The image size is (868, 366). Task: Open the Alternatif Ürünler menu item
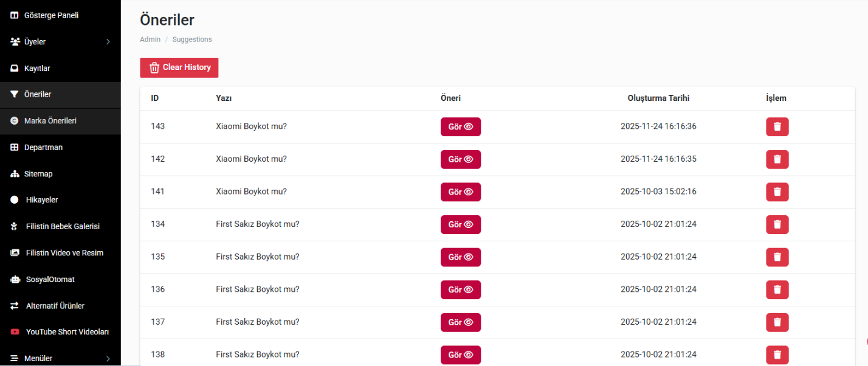pos(60,306)
